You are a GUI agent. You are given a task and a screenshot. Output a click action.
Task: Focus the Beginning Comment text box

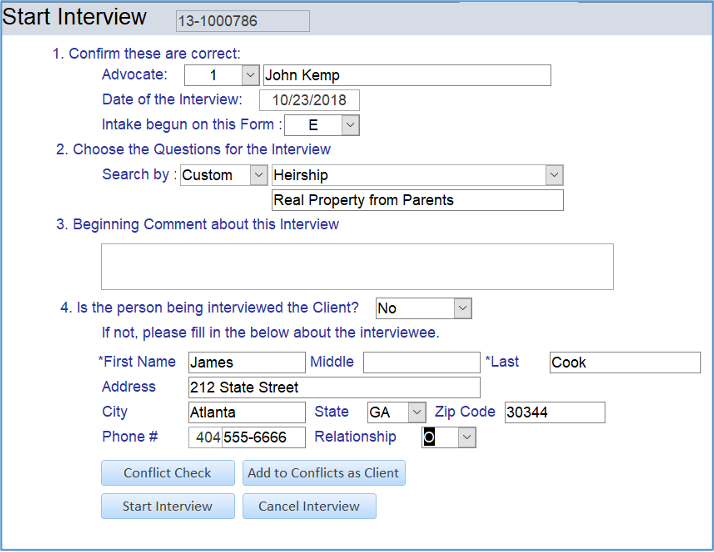[357, 266]
